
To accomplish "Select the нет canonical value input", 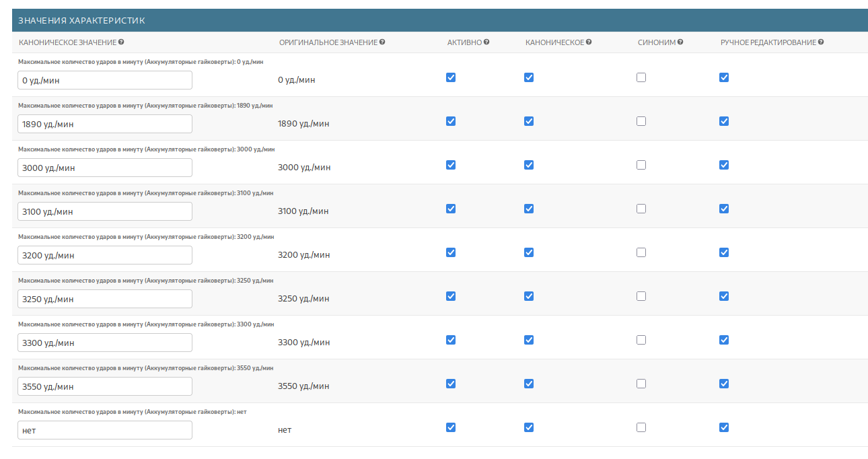I will [105, 430].
